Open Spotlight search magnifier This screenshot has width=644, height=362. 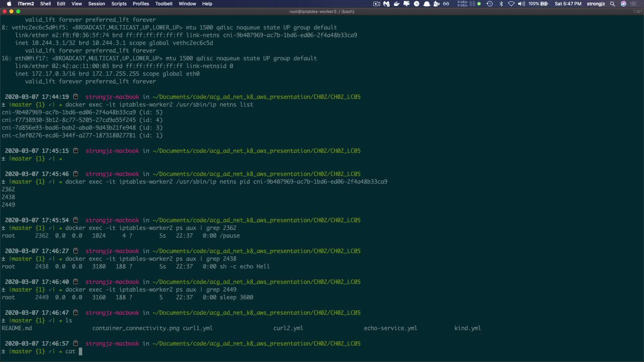click(612, 4)
